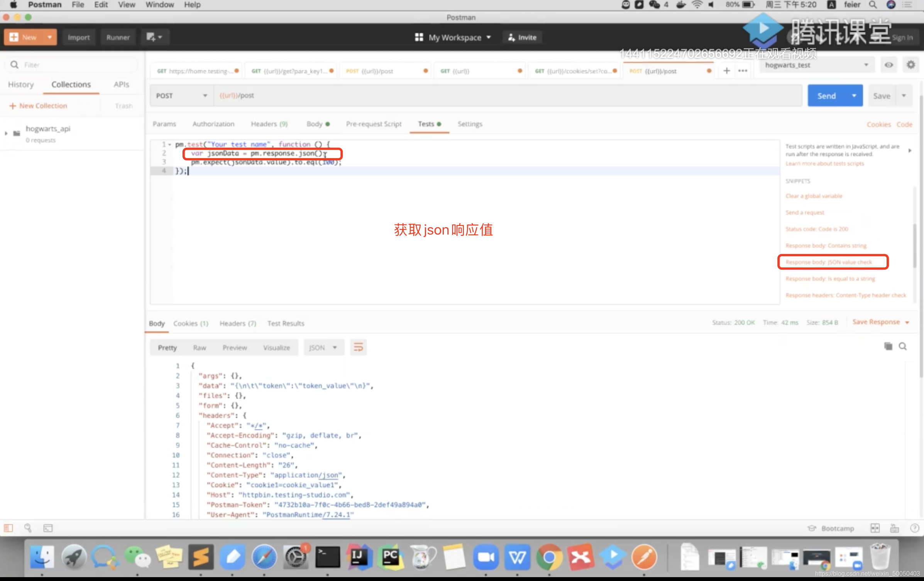Open the manage environments gear icon
The height and width of the screenshot is (581, 924).
click(911, 65)
